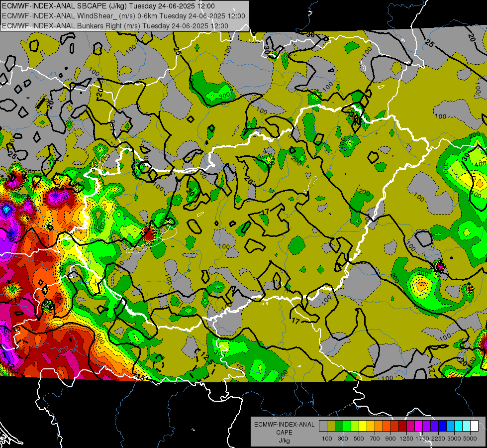Click the legend's J/kg unit label

click(284, 441)
